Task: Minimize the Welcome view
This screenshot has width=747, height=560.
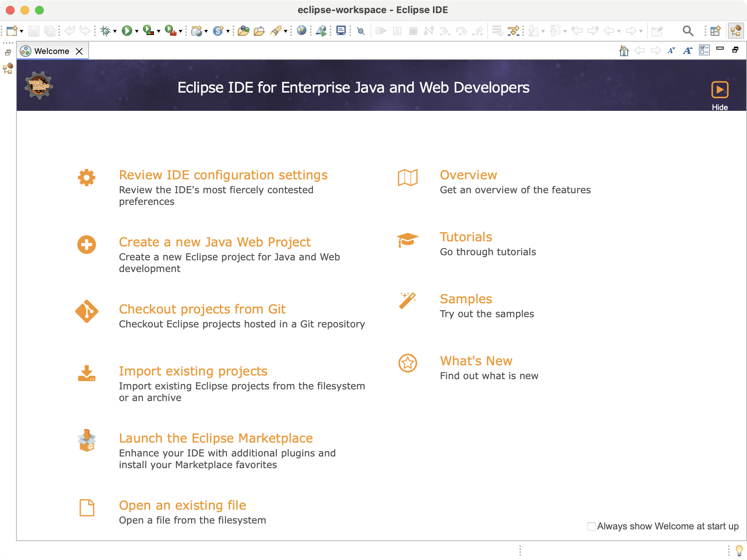Action: click(x=720, y=48)
